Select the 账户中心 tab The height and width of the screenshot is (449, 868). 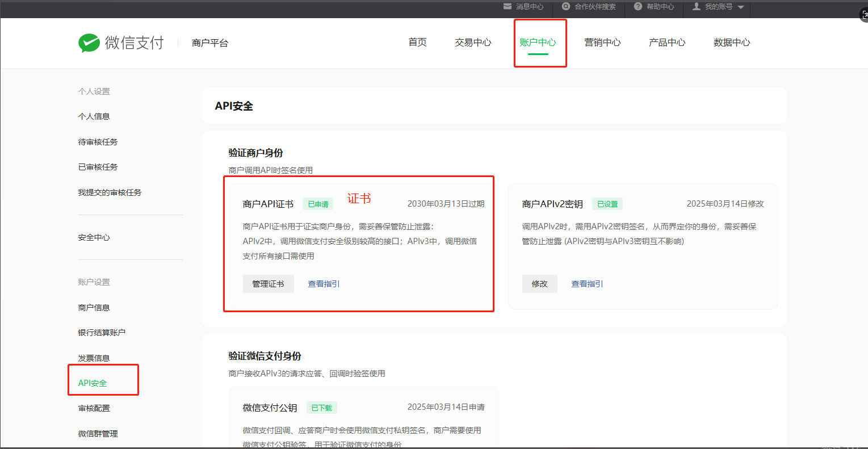[538, 43]
